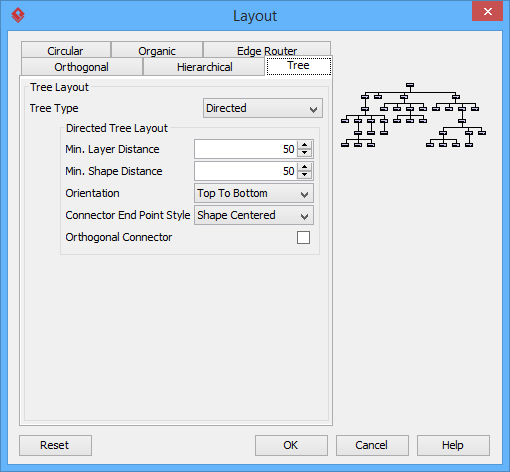Click the Min. Layer Distance field
This screenshot has width=510, height=472.
tap(246, 149)
